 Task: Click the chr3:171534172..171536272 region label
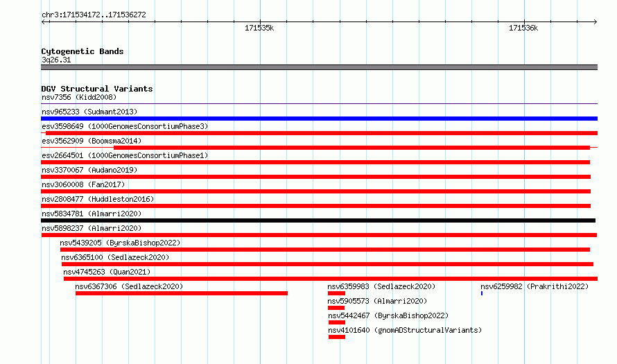coord(94,15)
